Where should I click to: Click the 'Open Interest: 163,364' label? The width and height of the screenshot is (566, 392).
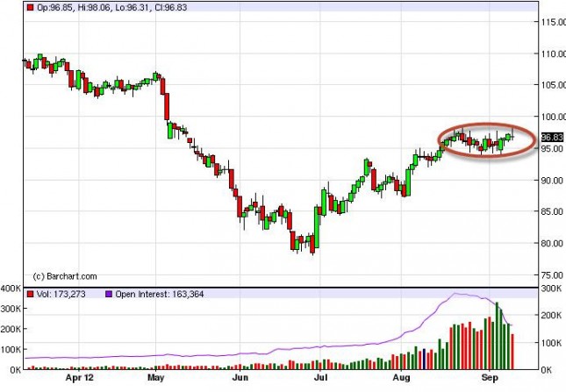click(160, 295)
